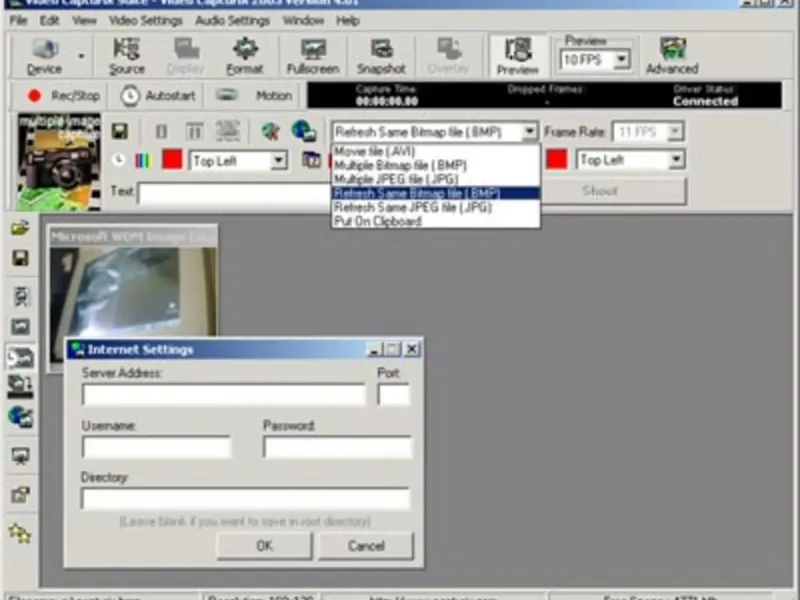Screen dimensions: 800x600
Task: Click the picture sidebar icon
Action: point(20,327)
